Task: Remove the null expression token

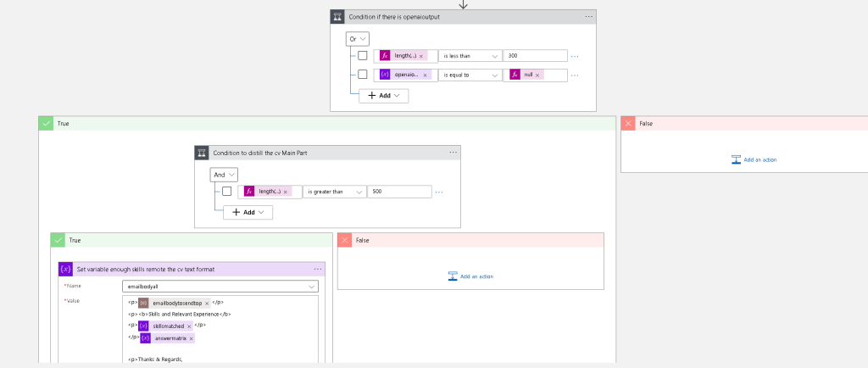Action: 537,75
